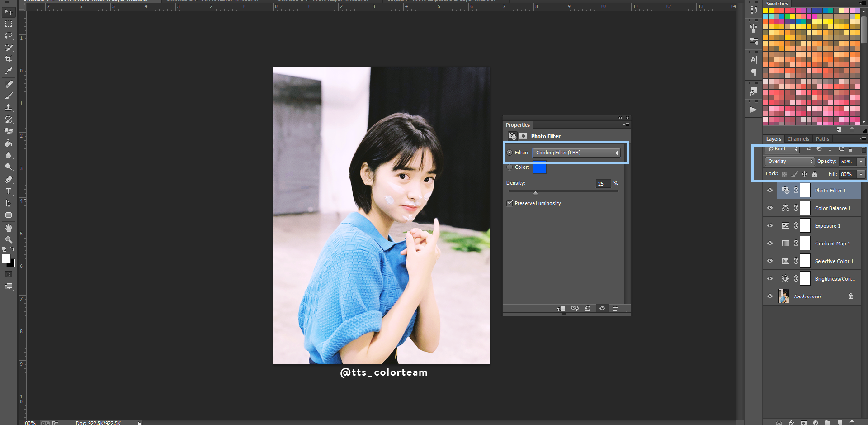Select the Dodge tool
868x425 pixels.
click(x=9, y=167)
